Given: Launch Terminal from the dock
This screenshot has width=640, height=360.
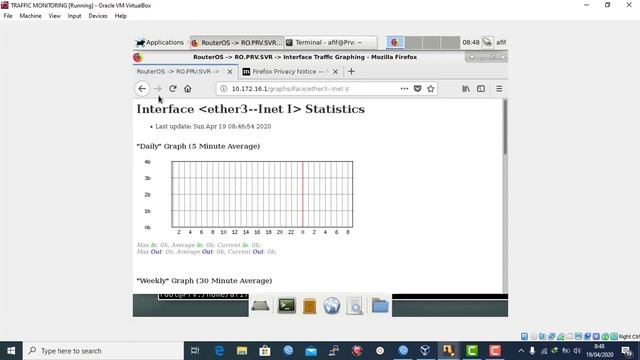Looking at the screenshot, I should pos(287,305).
